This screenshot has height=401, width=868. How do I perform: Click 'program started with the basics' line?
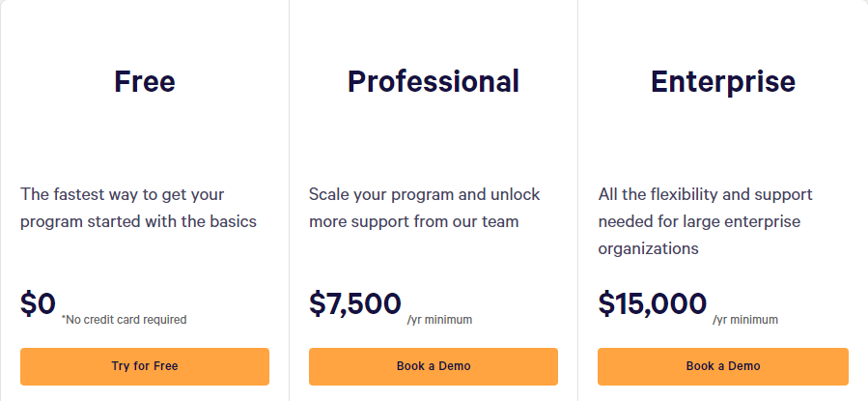(x=138, y=221)
